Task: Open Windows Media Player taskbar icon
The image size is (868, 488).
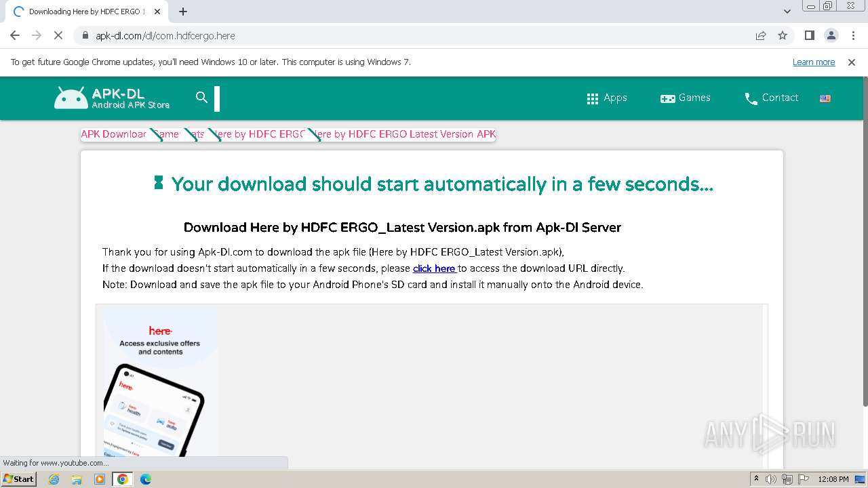Action: (100, 479)
